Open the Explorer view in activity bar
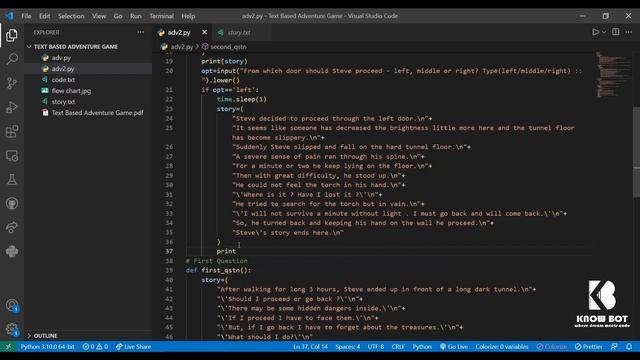 point(12,36)
